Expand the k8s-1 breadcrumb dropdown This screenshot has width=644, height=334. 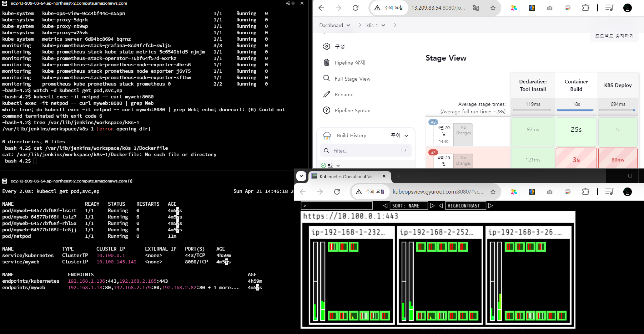pyautogui.click(x=383, y=25)
